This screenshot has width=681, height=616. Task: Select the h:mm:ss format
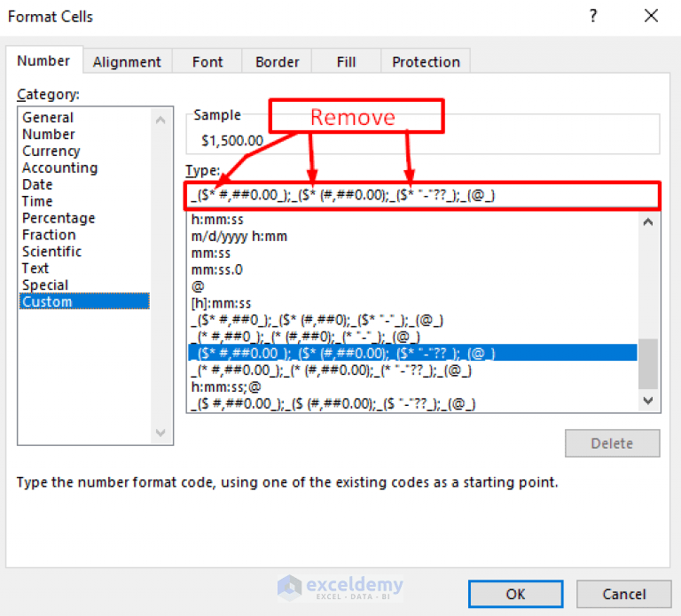(x=412, y=220)
